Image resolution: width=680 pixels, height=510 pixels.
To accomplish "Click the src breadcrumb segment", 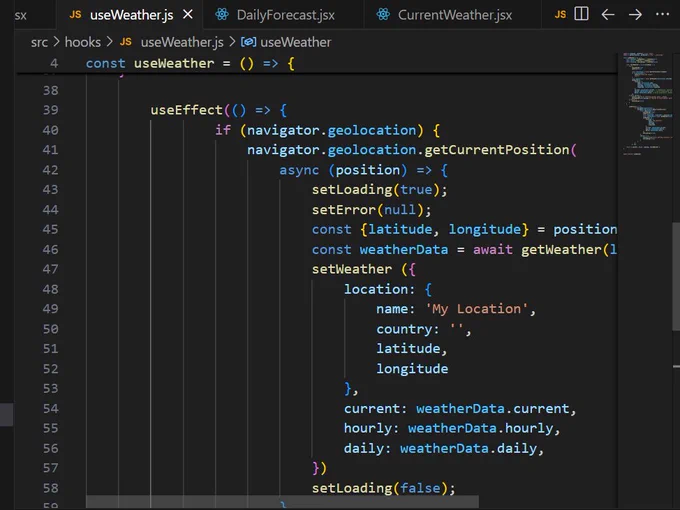I will click(39, 42).
